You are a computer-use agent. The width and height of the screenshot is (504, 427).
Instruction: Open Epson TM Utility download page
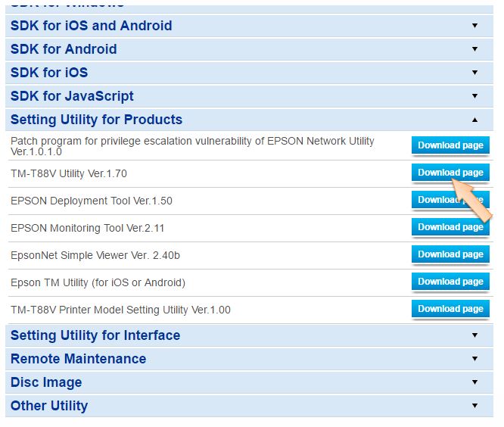click(450, 282)
